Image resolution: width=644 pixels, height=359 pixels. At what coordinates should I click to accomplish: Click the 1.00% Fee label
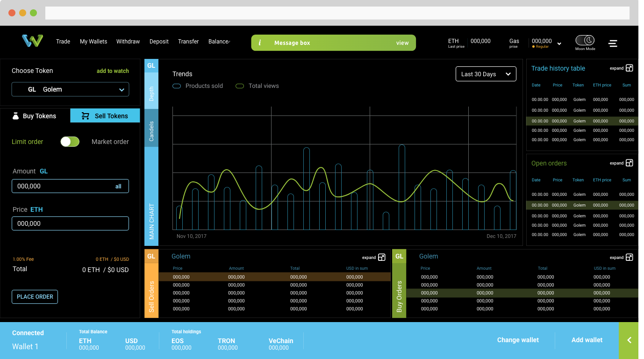click(x=23, y=259)
